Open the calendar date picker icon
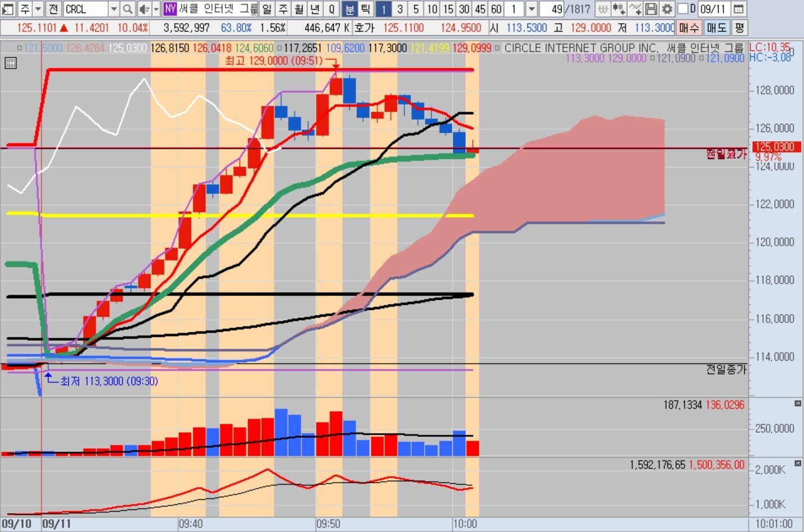The image size is (804, 532). coord(739,9)
